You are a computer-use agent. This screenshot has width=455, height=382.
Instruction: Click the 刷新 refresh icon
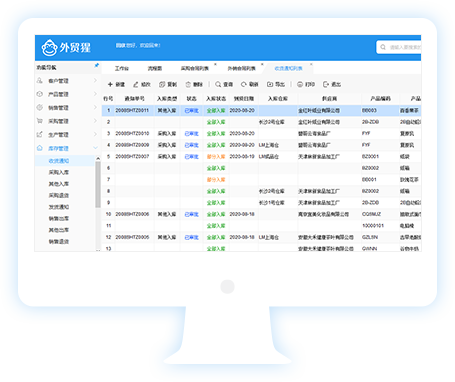[244, 84]
